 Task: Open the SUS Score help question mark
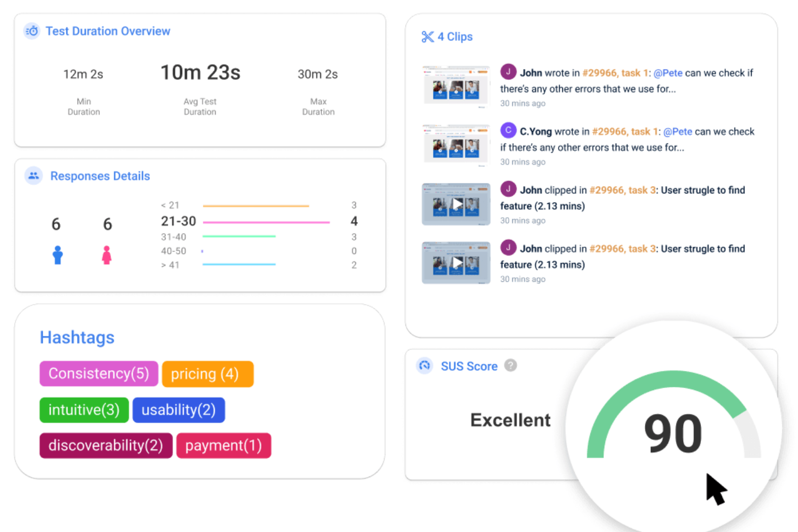[x=510, y=365]
